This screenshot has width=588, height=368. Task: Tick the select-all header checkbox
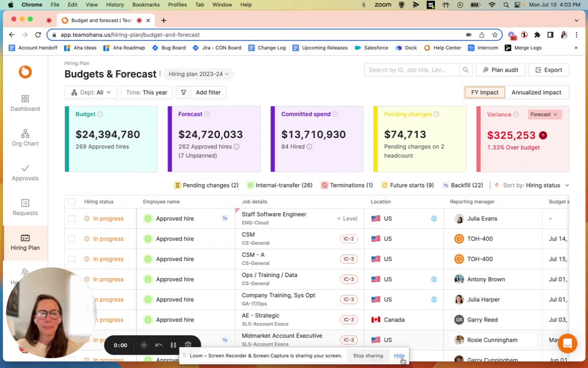[71, 202]
